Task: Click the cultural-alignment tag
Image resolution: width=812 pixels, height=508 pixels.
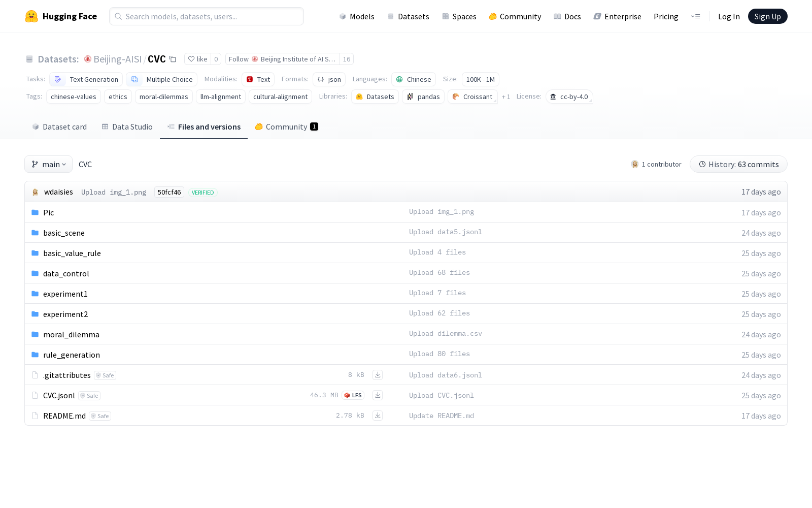Action: click(x=280, y=97)
